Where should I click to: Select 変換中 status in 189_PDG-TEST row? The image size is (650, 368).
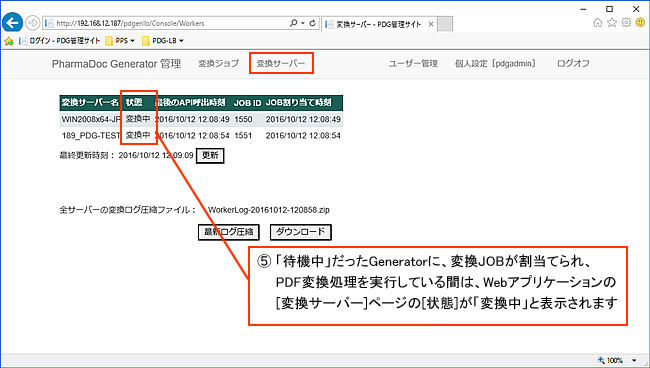point(138,135)
